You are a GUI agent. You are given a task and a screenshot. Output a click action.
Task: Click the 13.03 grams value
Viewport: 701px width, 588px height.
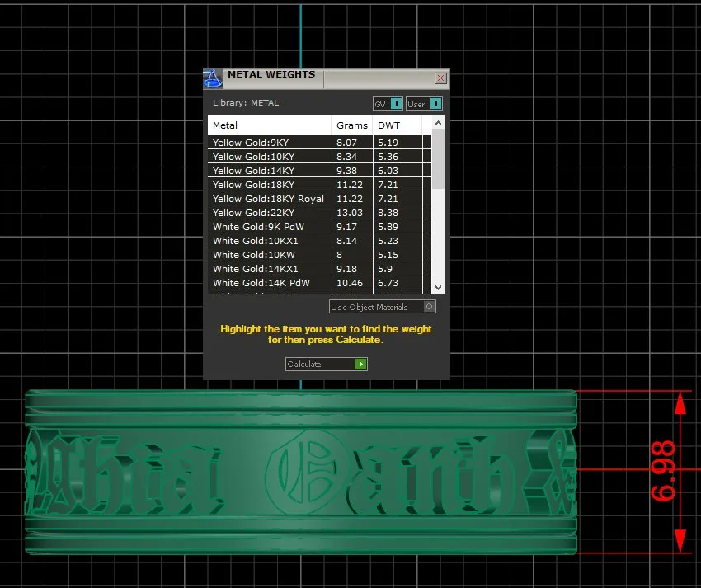(x=349, y=213)
